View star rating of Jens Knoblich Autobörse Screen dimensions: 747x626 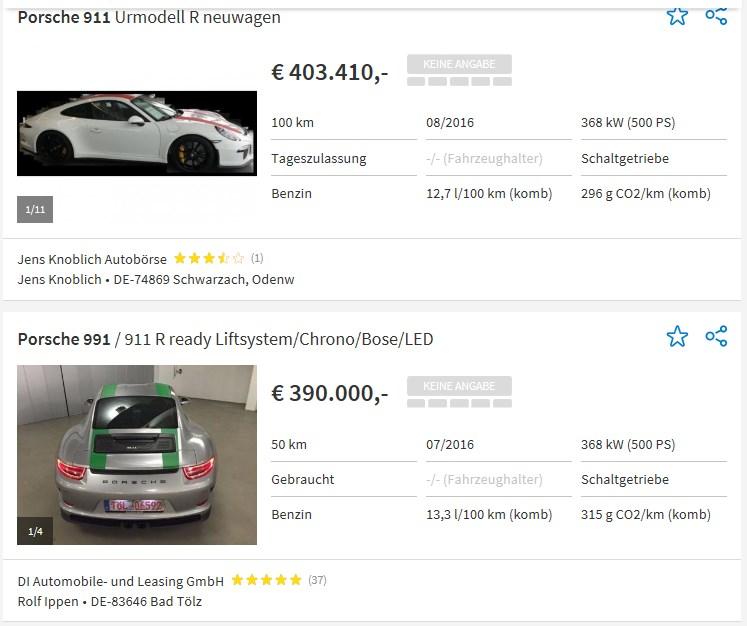pyautogui.click(x=209, y=258)
